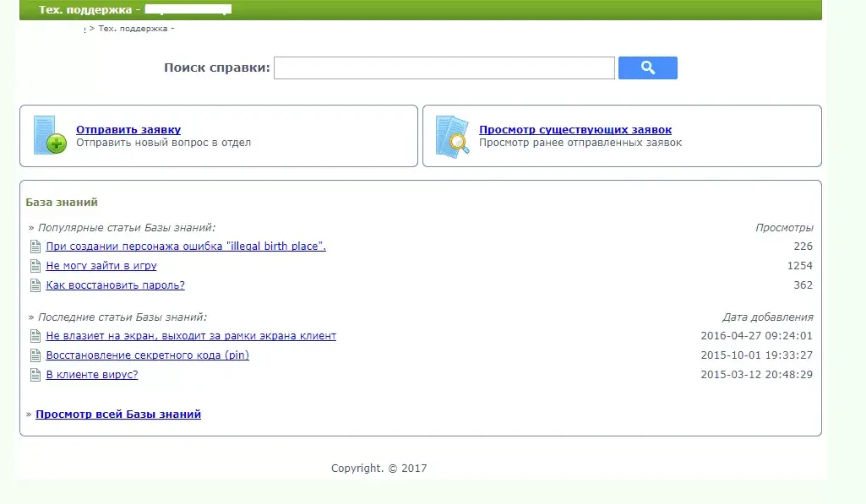866x504 pixels.
Task: Open the "В клиенте вирус?" article
Action: 92,374
